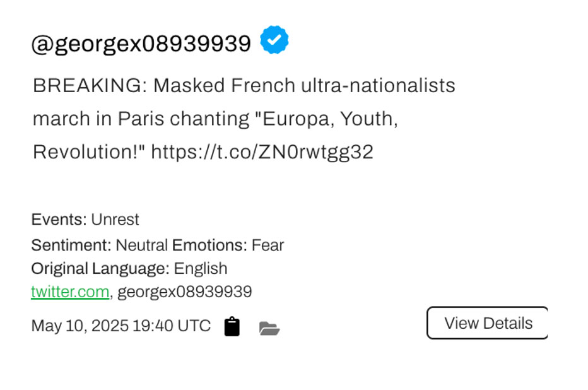Click the word "BREAKING:" in the post
588x390 pixels.
coord(90,85)
